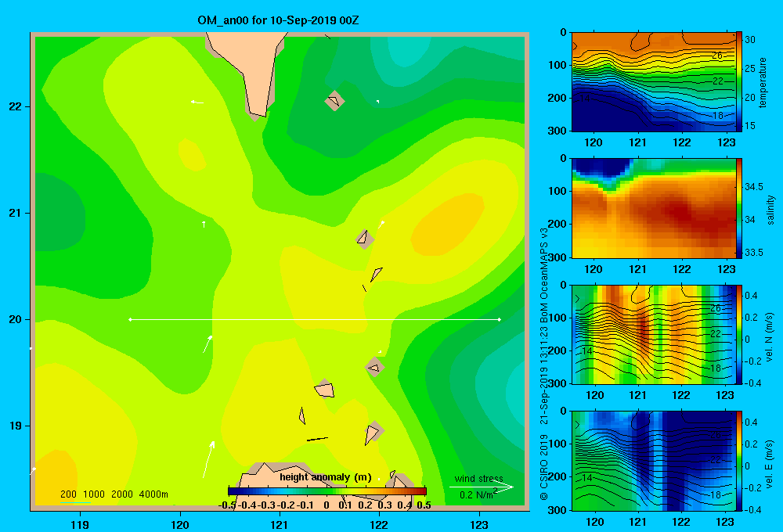Click the '18' contour label in vel. E section
Screen dimensions: 783x532
(716, 494)
